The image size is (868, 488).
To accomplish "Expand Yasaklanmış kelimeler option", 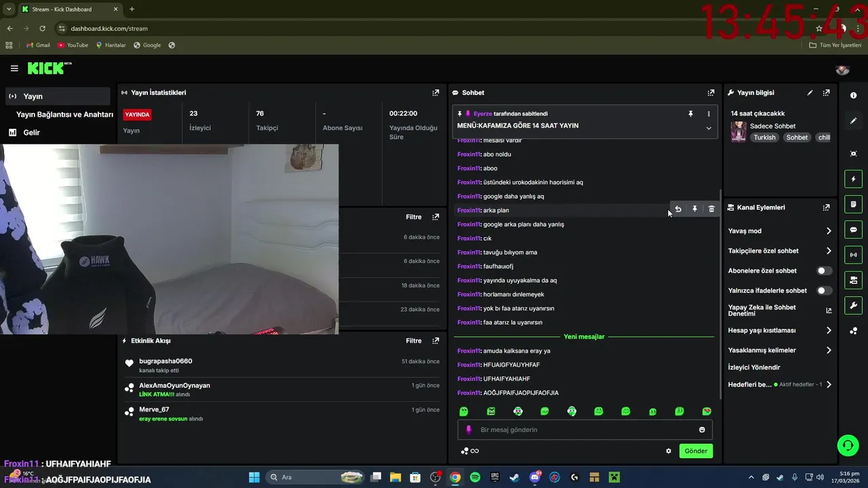I will pos(780,350).
